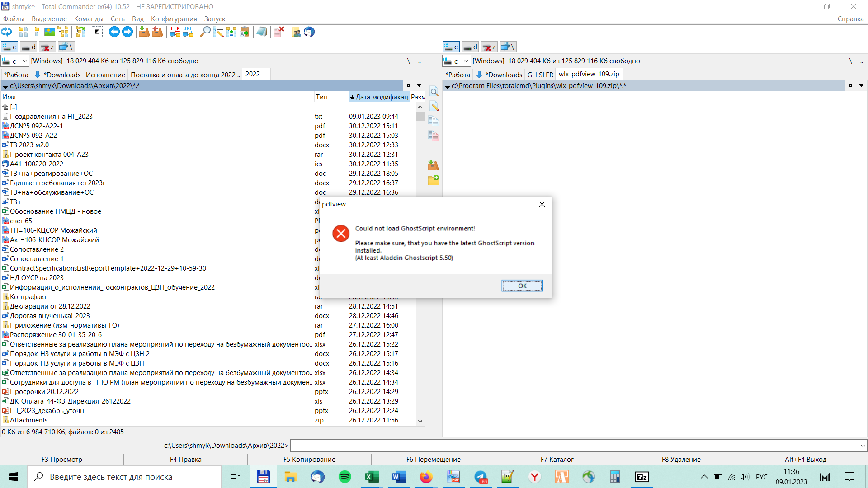The image size is (868, 488).
Task: Switch to the GHISLER tab
Action: 540,75
